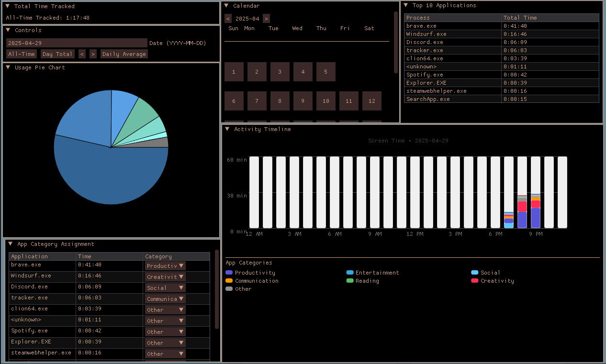
Task: Collapse the App Category Assignment panel
Action: [x=11, y=244]
